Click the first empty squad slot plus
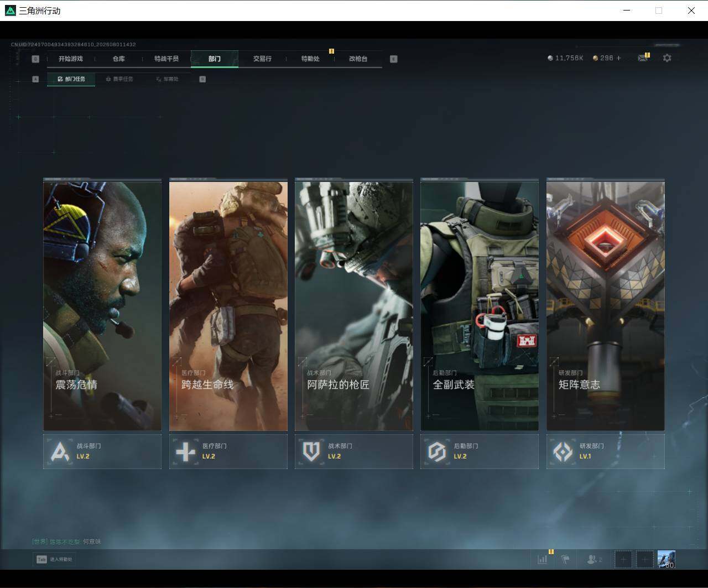Image resolution: width=708 pixels, height=588 pixels. point(623,559)
